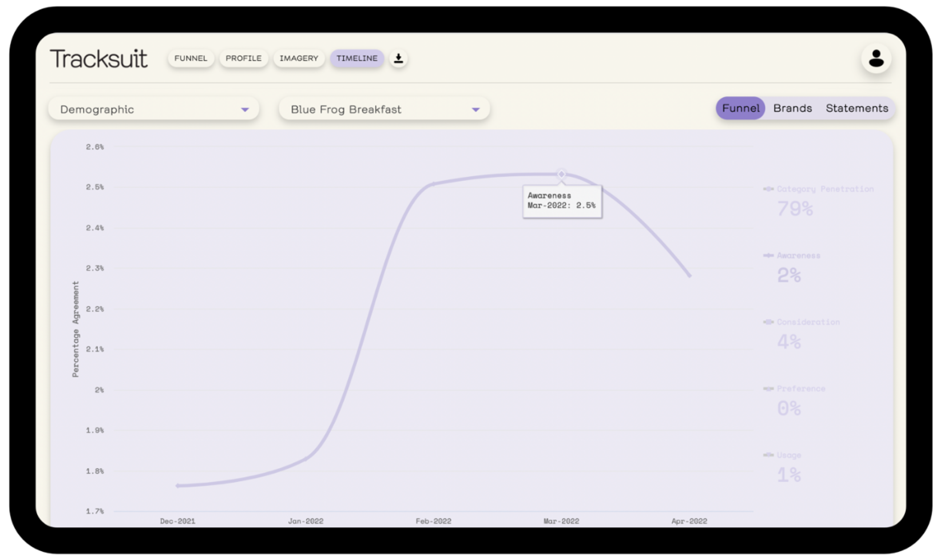Viewport: 937px width, 560px height.
Task: Click the 4% Consideration value
Action: (x=789, y=342)
